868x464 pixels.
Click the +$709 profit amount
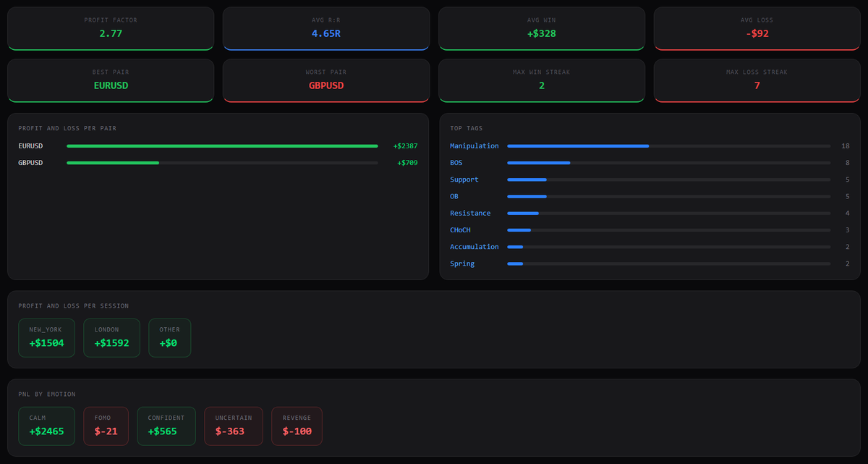pos(408,163)
